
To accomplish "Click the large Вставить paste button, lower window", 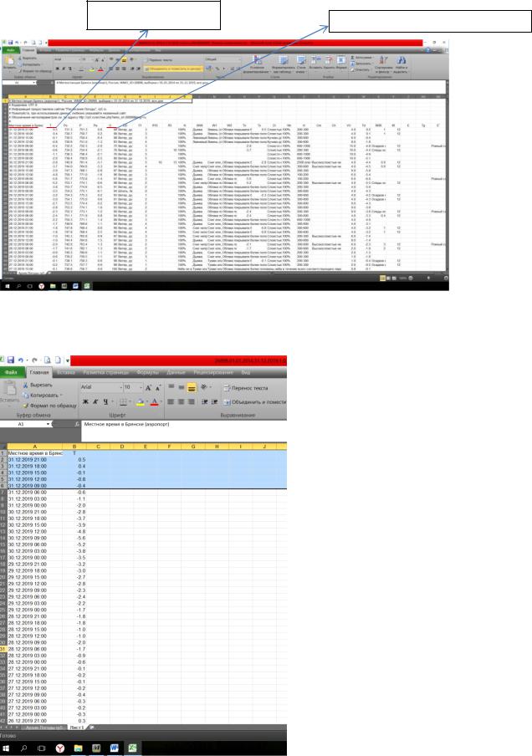I will [x=8, y=392].
